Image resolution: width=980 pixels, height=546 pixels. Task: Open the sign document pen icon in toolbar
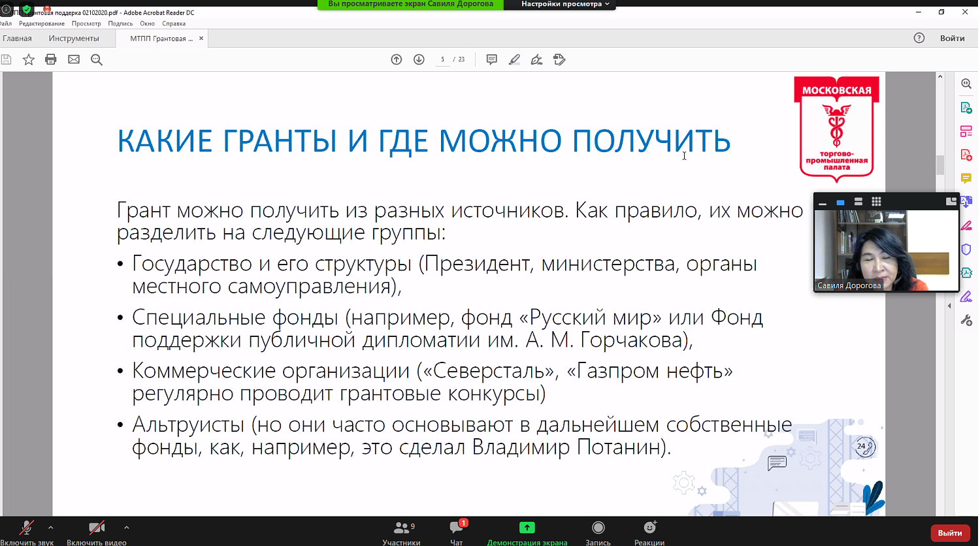point(536,59)
